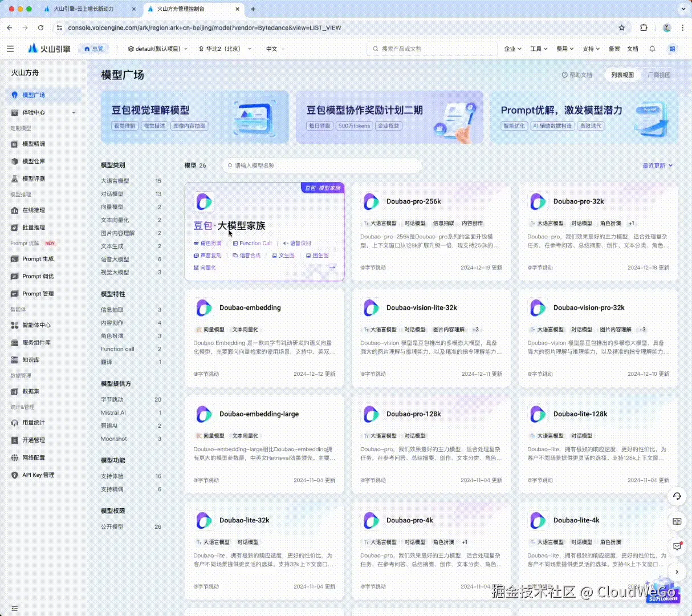The width and height of the screenshot is (692, 616).
Task: Click the 模型仓库 sidebar icon
Action: click(15, 161)
